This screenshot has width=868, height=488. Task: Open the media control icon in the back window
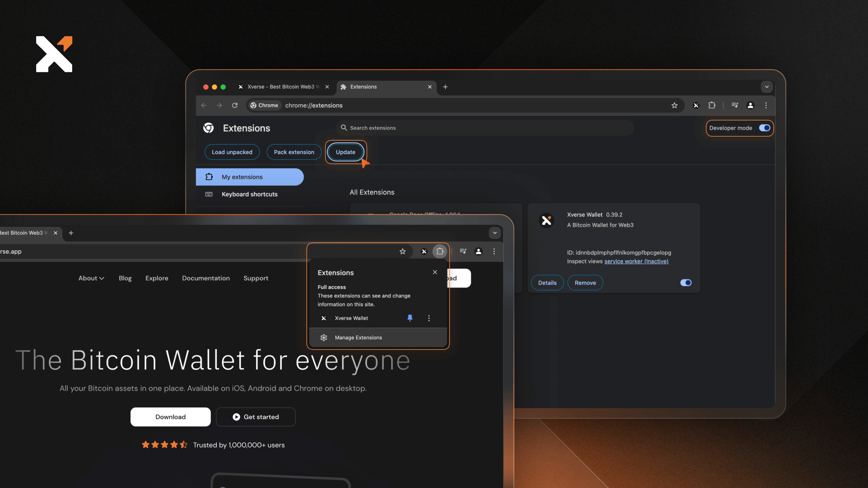coord(735,105)
